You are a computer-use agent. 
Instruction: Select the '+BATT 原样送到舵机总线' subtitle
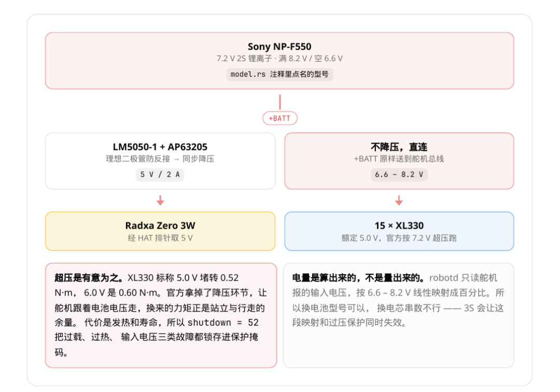tap(399, 159)
